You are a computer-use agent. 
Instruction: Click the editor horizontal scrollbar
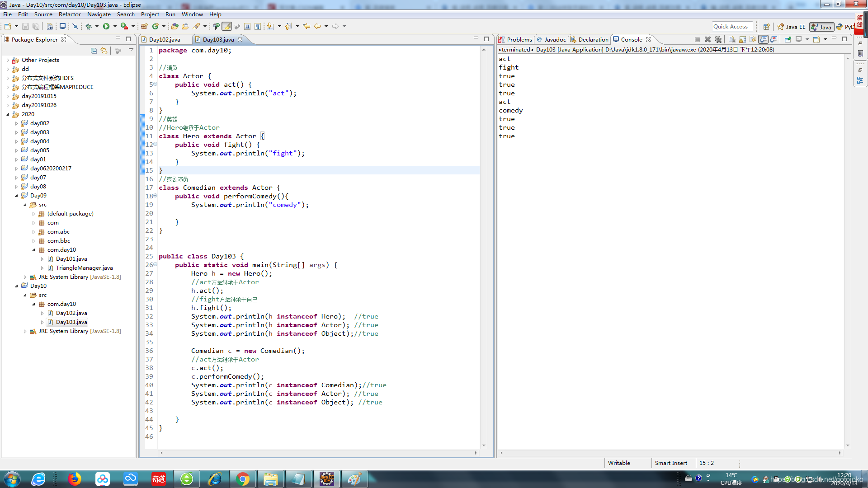(318, 452)
